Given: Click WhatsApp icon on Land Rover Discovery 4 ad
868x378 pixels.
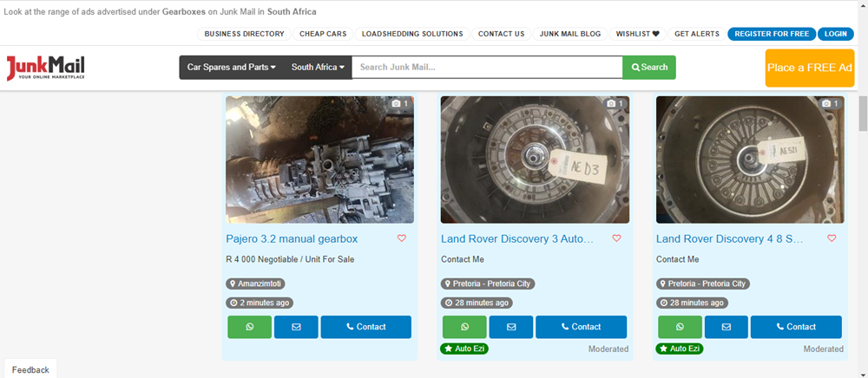Looking at the screenshot, I should point(680,327).
